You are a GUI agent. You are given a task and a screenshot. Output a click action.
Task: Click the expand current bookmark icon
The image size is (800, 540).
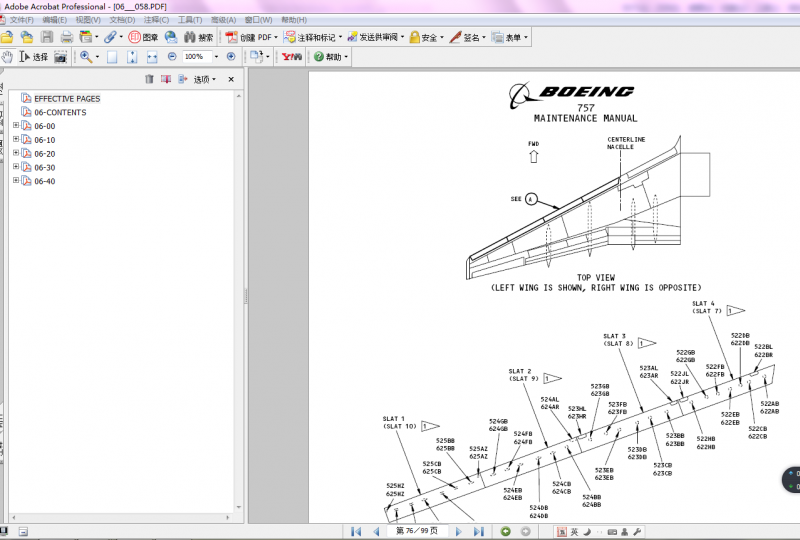click(x=183, y=79)
